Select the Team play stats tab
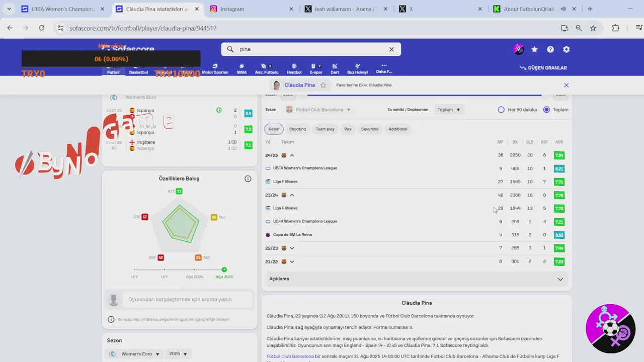The width and height of the screenshot is (644, 362). pyautogui.click(x=325, y=129)
